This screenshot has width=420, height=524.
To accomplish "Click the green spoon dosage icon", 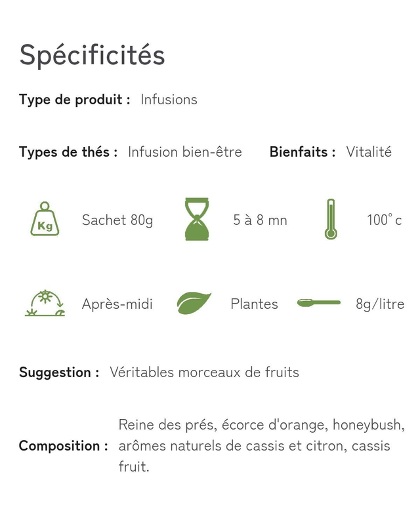I will (x=319, y=303).
